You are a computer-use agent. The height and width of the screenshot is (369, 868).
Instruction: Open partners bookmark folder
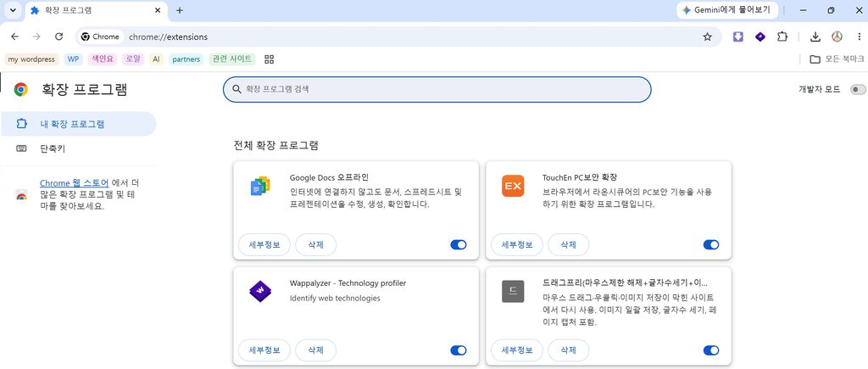tap(186, 59)
